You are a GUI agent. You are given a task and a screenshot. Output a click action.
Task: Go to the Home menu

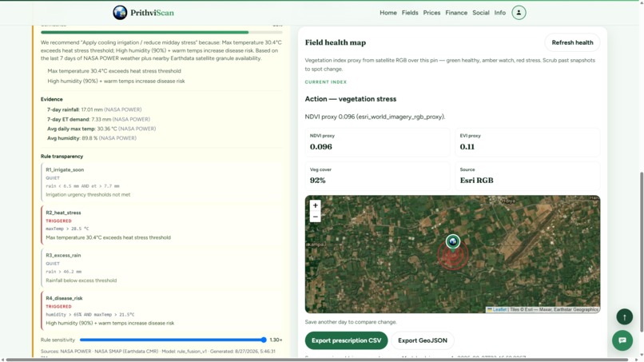click(x=388, y=13)
